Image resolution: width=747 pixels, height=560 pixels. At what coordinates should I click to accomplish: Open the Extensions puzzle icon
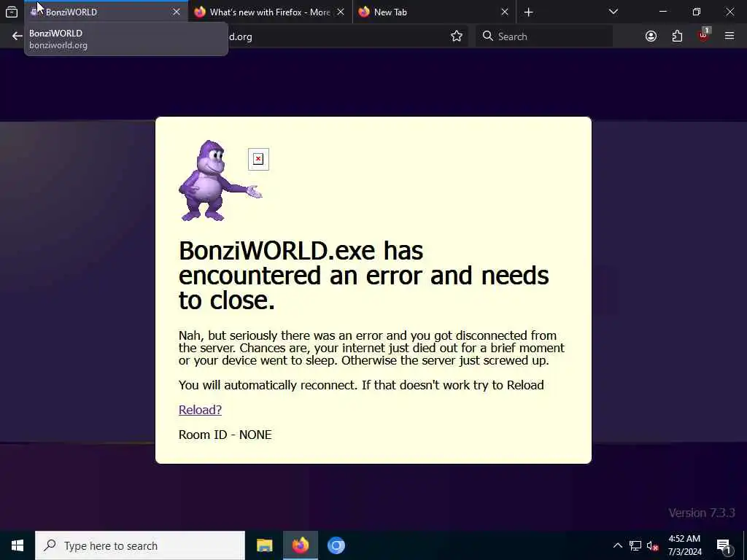point(677,36)
